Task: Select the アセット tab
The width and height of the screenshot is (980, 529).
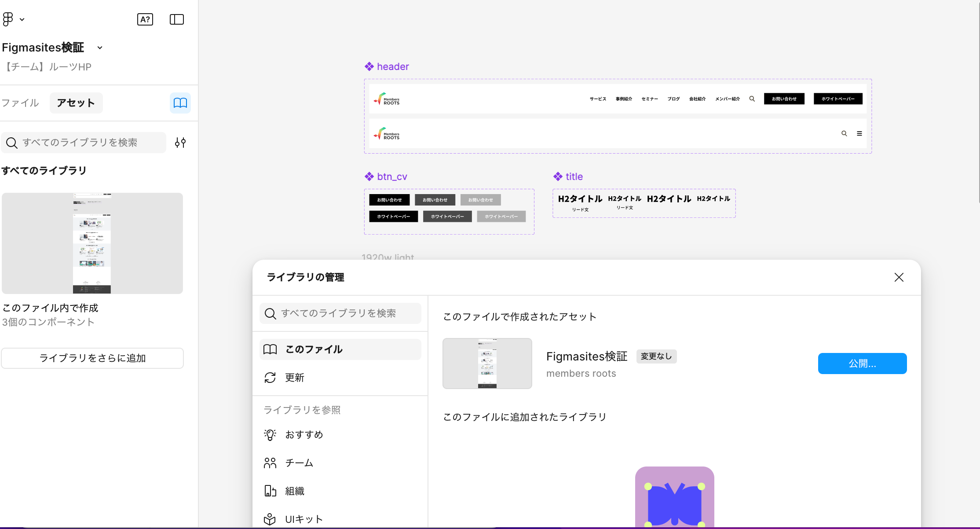Action: click(x=76, y=103)
